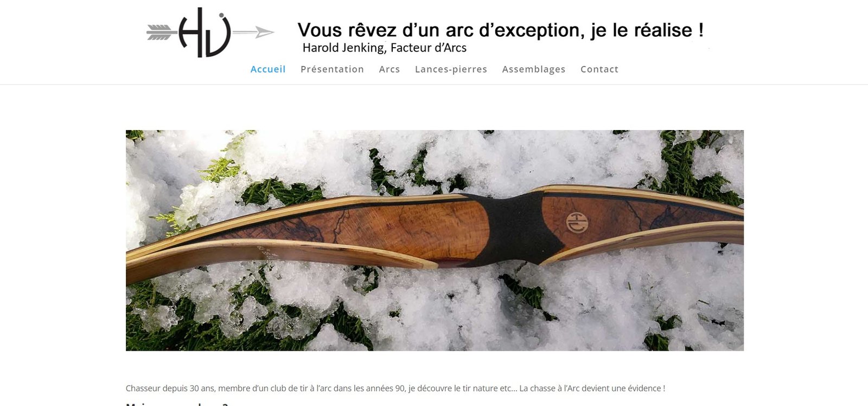This screenshot has height=406, width=868.
Task: Click the arrowhead tip of the logo
Action: [265, 33]
